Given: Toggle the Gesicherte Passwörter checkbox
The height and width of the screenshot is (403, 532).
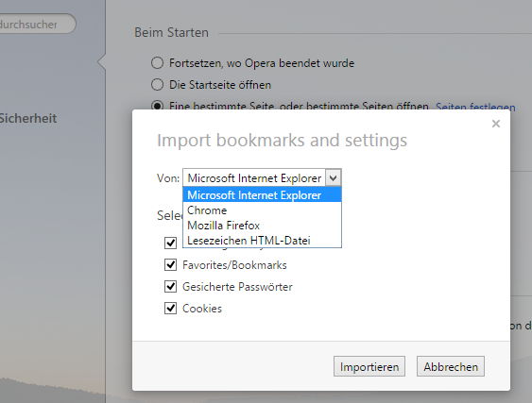Looking at the screenshot, I should click(170, 286).
